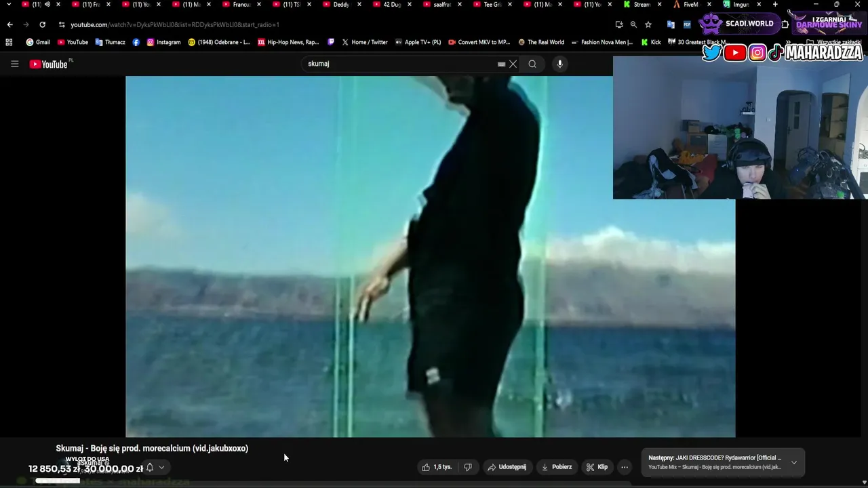Screen dimensions: 868x488
Task: Switch to the 'saalfrat' browser tab
Action: tap(437, 5)
